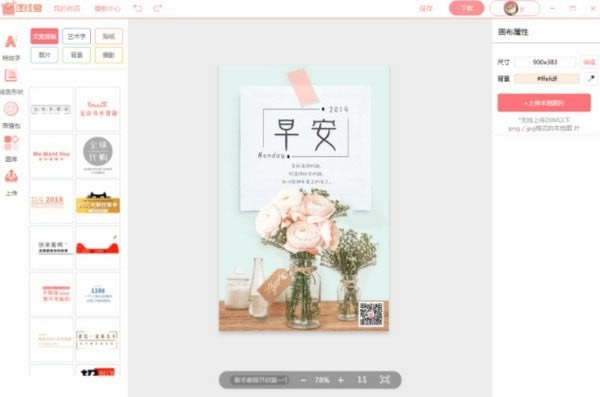Viewport: 600px width, 397px height.
Task: Select the QR code on the poster
Action: 371,314
